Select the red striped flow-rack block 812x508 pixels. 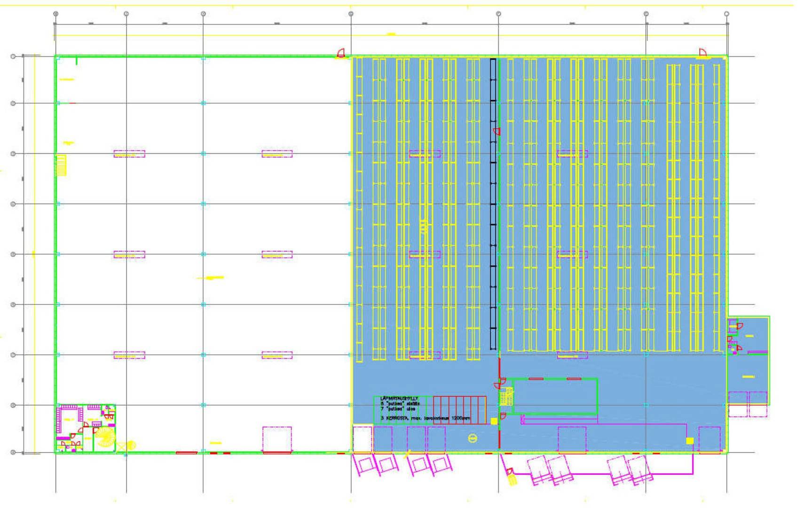pyautogui.click(x=459, y=410)
